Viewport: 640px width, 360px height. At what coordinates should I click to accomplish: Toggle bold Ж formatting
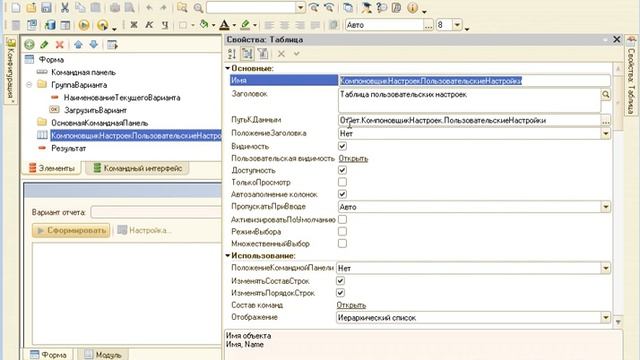[133, 25]
